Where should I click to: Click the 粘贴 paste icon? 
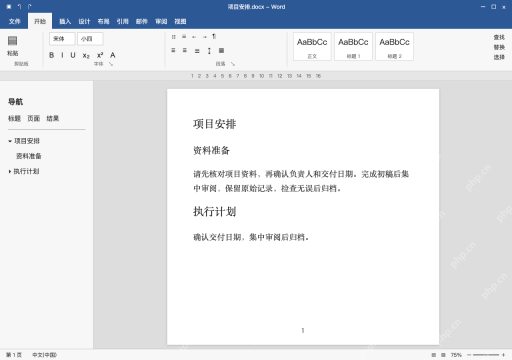point(13,41)
